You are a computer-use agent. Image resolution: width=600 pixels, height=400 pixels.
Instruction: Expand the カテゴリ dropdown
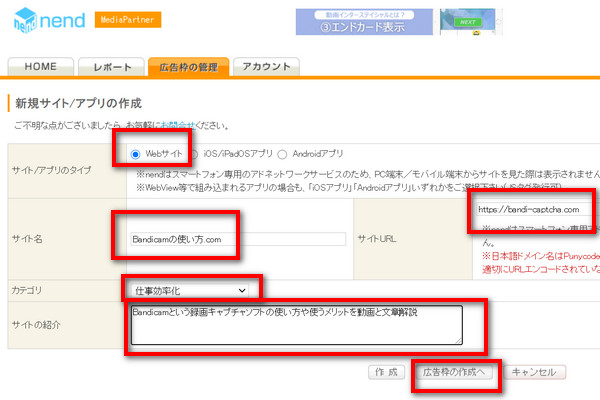pyautogui.click(x=189, y=291)
